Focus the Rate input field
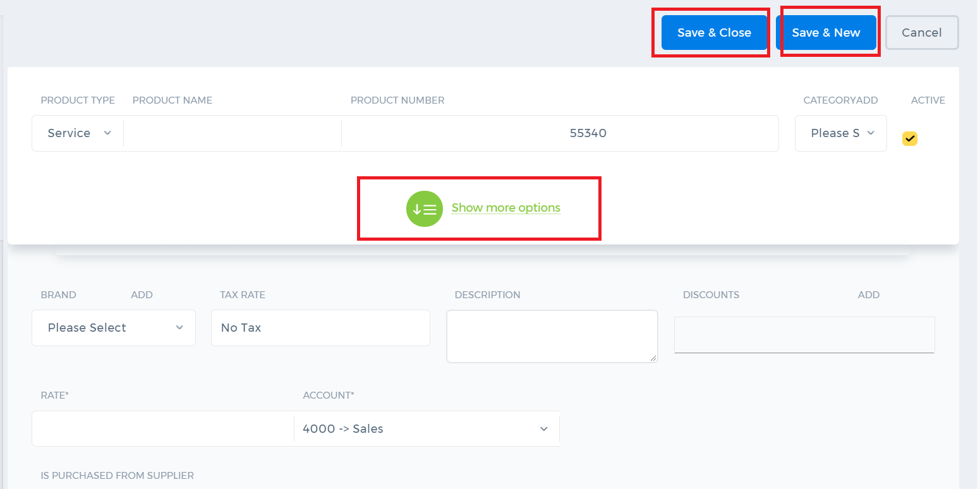This screenshot has width=980, height=489. tap(163, 429)
